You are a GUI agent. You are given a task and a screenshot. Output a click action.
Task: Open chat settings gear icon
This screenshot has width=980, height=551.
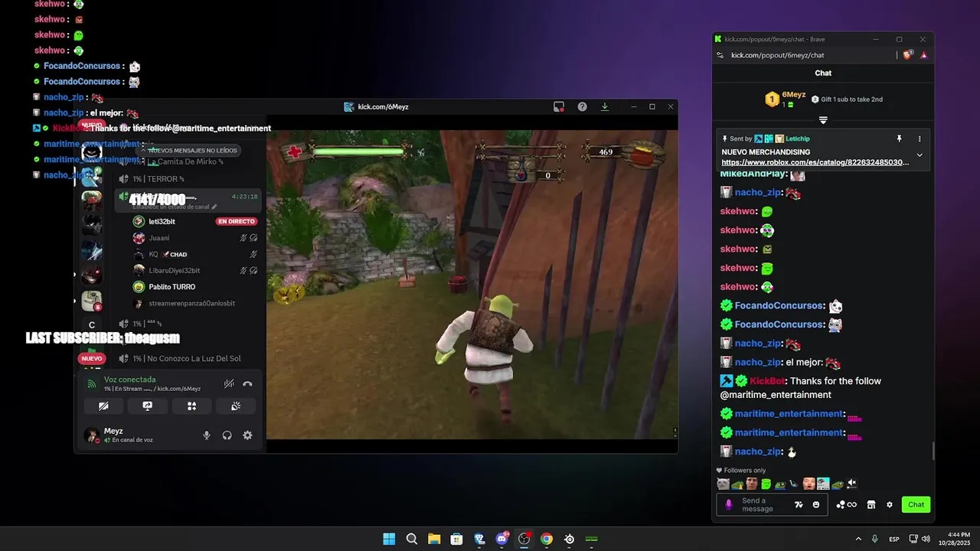click(890, 504)
